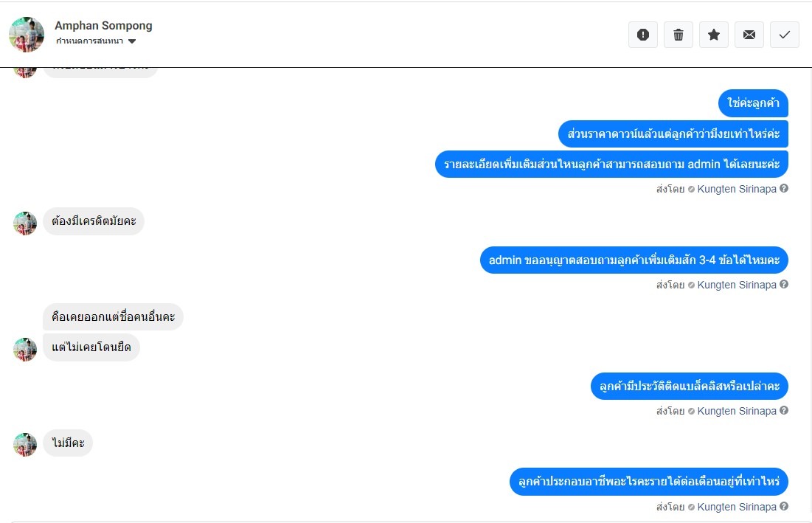Image resolution: width=812 pixels, height=523 pixels.
Task: Select the ใช่ค่ะลูกค้า message bubble
Action: click(x=753, y=104)
